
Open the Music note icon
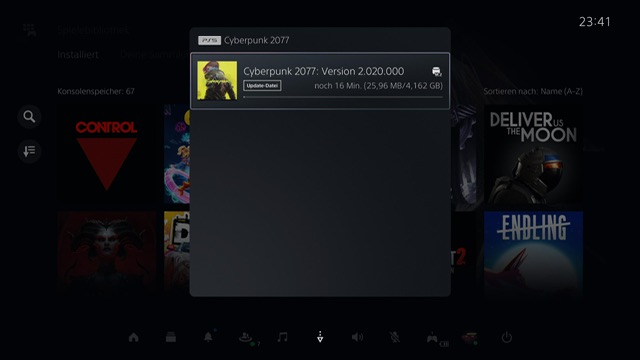(282, 337)
